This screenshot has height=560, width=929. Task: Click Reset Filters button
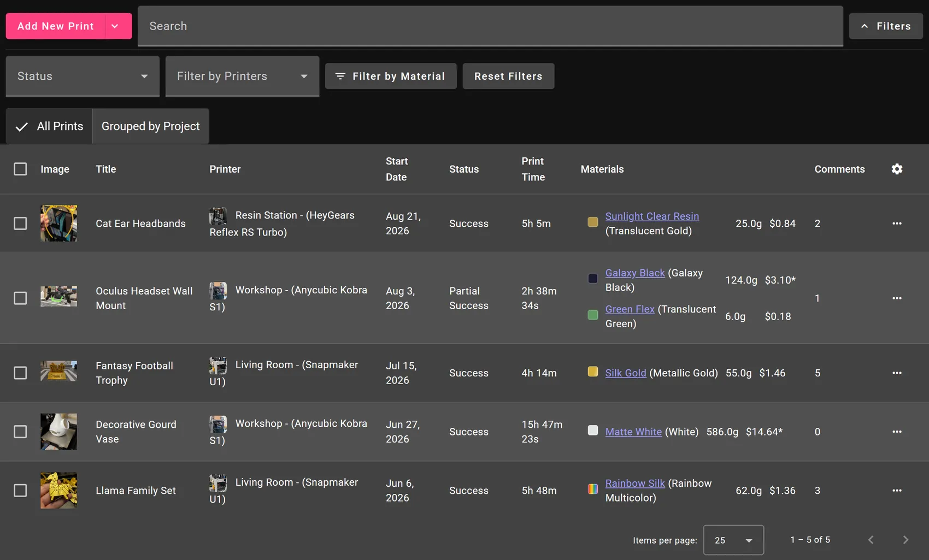(508, 76)
